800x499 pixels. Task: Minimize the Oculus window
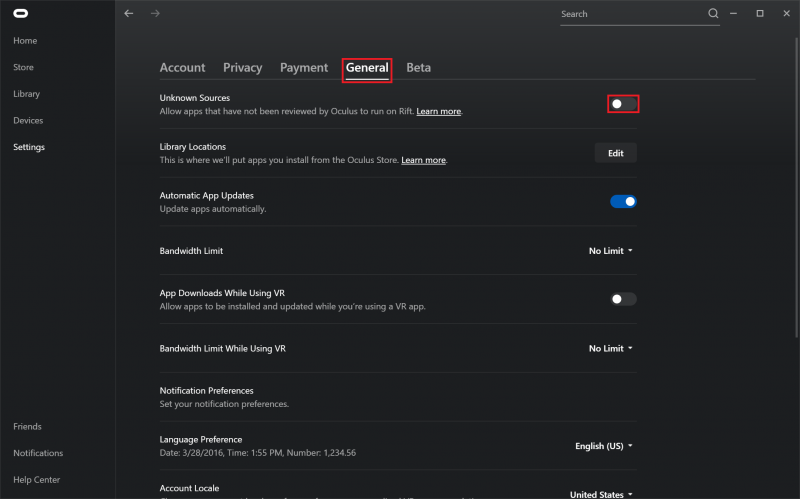pyautogui.click(x=733, y=13)
